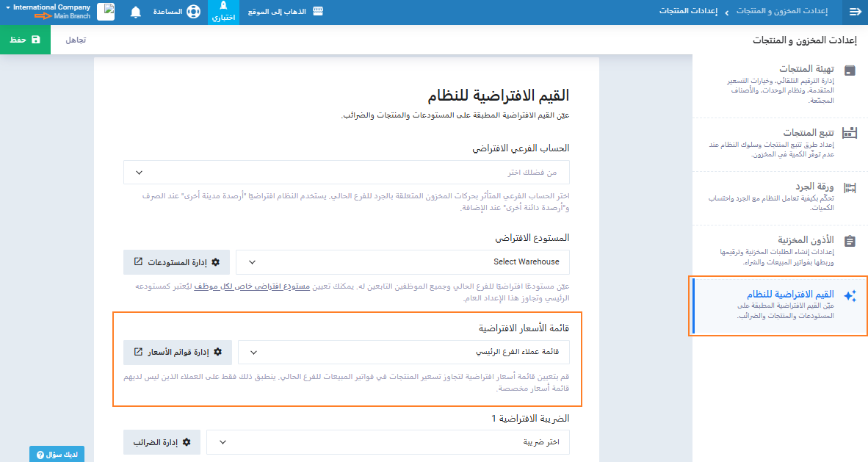Click the green حفظ save button
The height and width of the screenshot is (462, 868).
25,40
